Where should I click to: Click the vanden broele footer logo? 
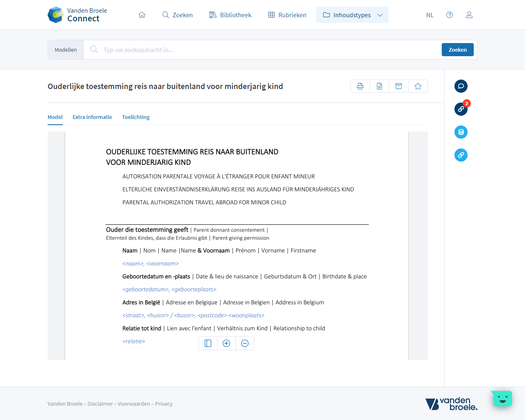click(451, 404)
